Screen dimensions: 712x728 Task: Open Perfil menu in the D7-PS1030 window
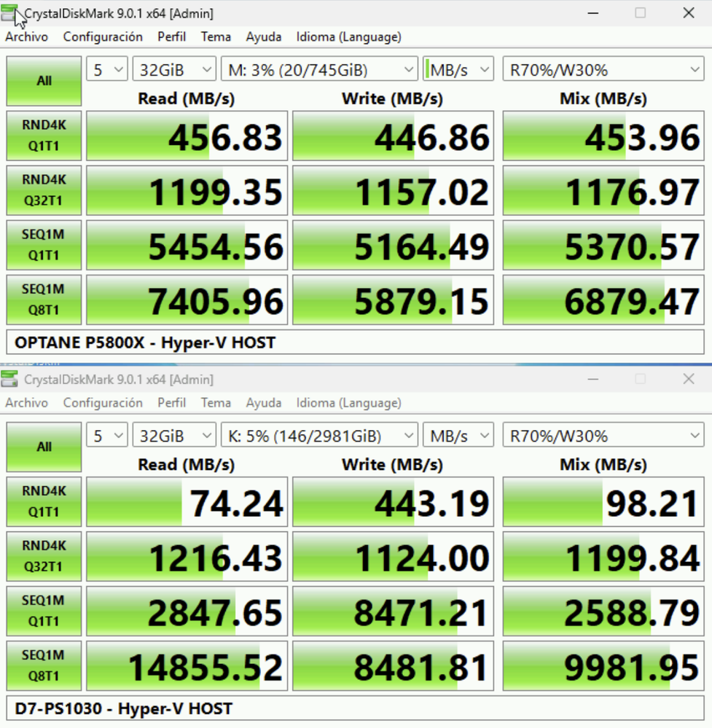point(171,402)
